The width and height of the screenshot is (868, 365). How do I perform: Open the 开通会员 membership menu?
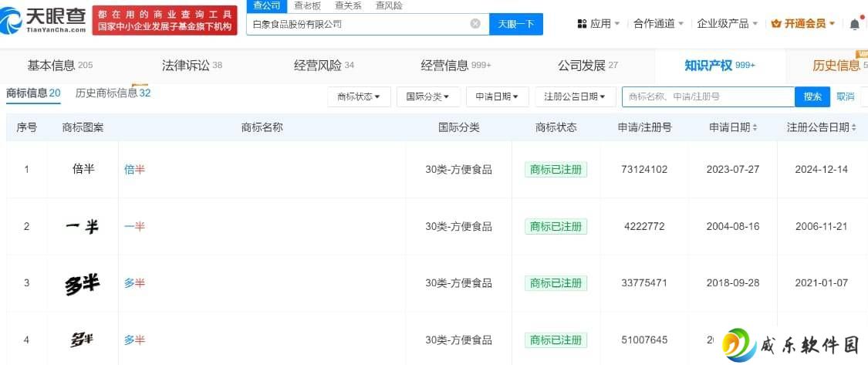coord(802,24)
